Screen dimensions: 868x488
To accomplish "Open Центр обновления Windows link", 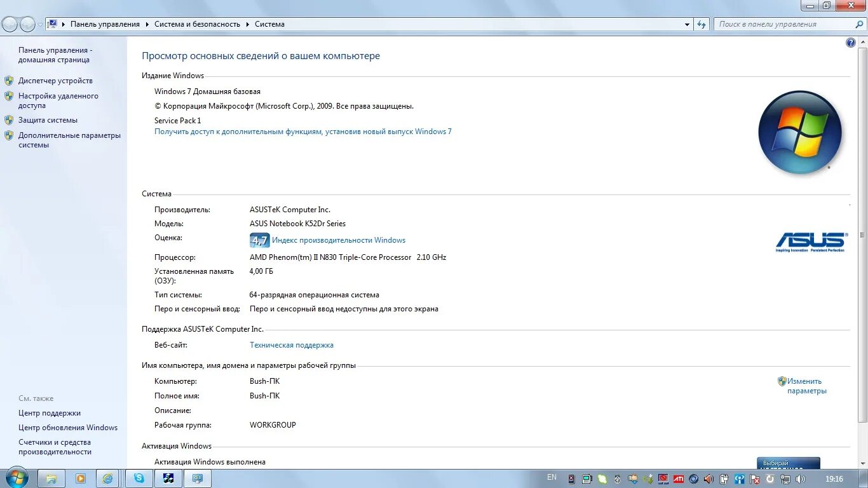I will click(68, 428).
